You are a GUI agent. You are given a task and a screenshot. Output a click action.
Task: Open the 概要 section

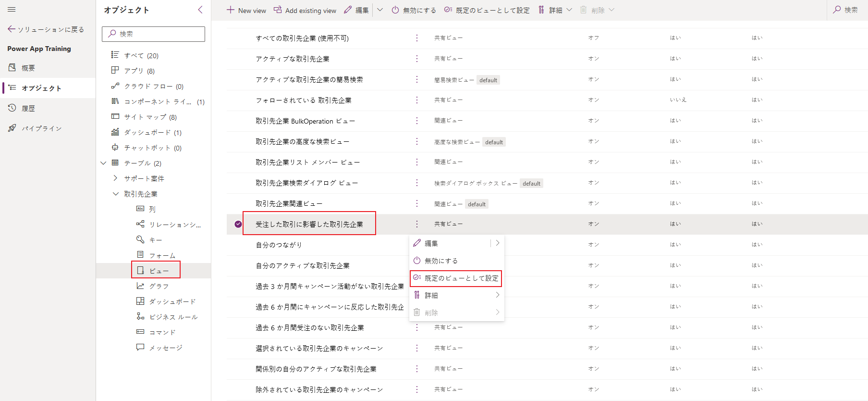click(x=28, y=68)
